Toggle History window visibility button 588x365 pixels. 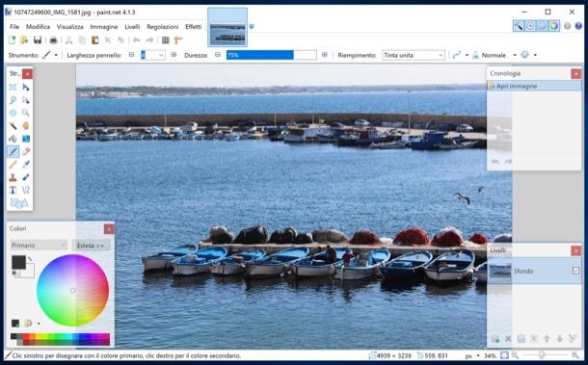[x=530, y=26]
